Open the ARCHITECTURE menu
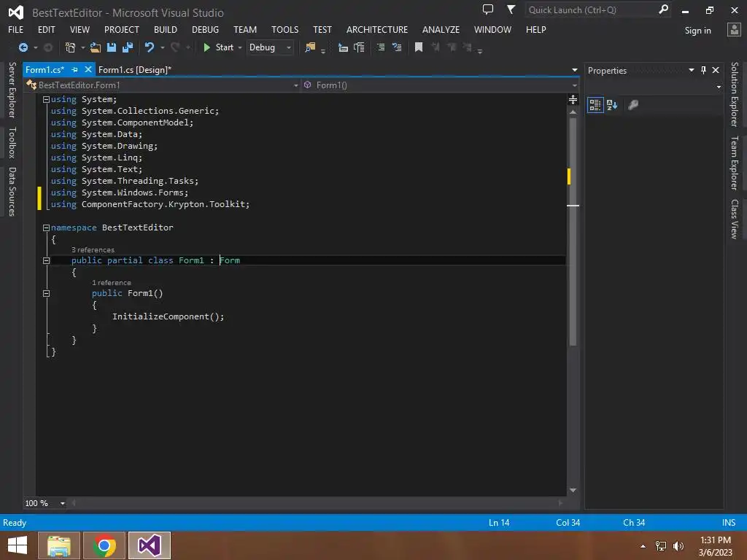The width and height of the screenshot is (747, 560). click(x=377, y=29)
